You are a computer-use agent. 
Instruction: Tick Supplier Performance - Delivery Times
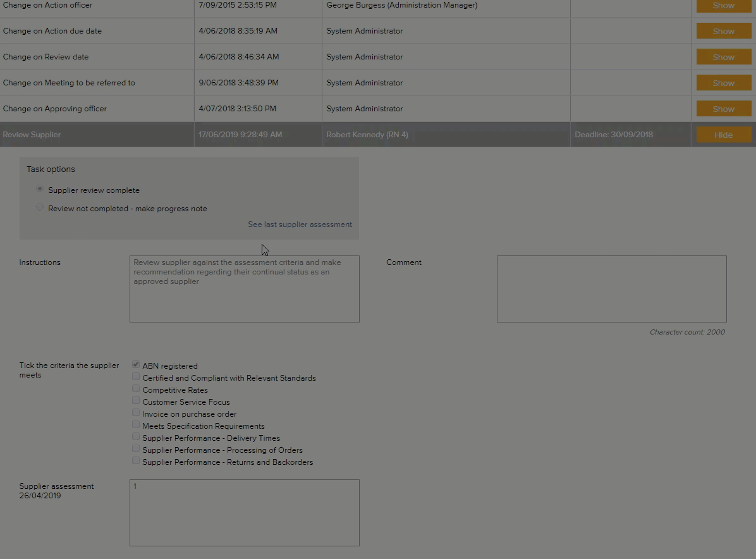136,437
